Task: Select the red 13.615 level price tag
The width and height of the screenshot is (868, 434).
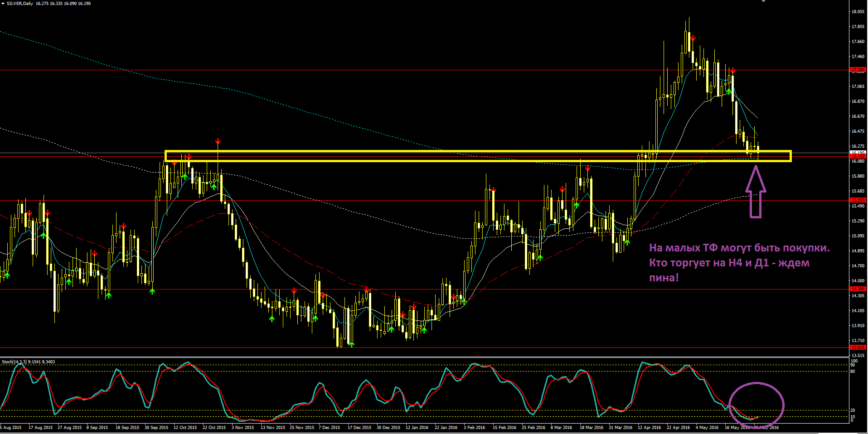Action: click(x=858, y=347)
